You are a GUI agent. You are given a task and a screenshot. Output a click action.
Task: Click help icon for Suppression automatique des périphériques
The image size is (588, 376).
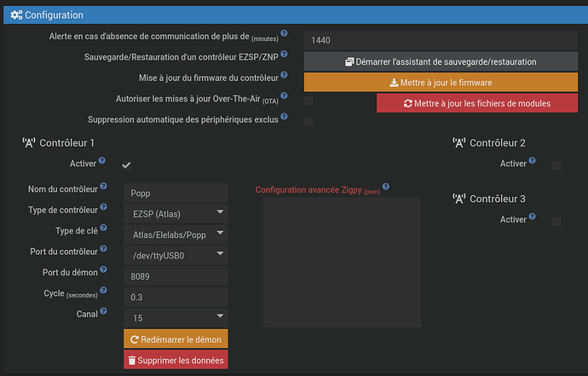click(x=285, y=117)
